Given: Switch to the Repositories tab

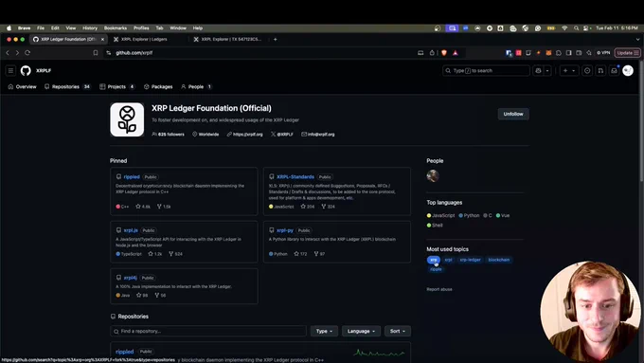Looking at the screenshot, I should click(67, 87).
